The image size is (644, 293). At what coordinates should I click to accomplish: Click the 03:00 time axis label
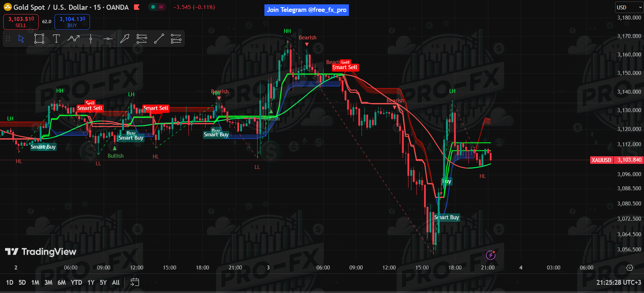click(x=553, y=268)
